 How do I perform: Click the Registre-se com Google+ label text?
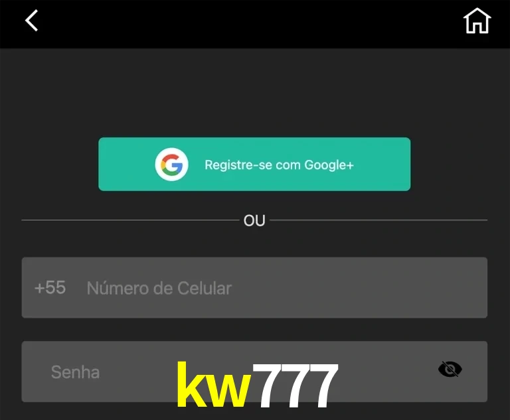[279, 165]
